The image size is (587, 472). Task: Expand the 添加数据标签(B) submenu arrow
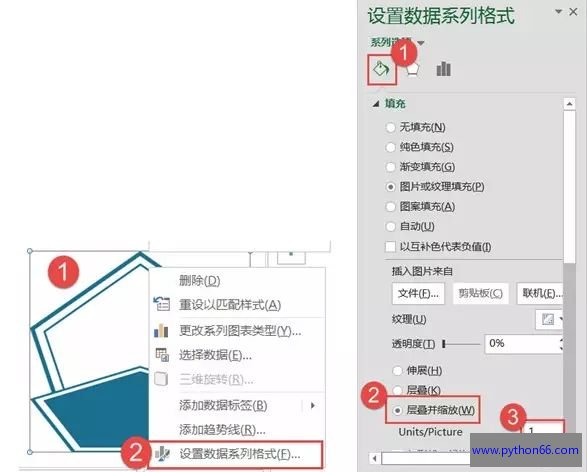click(313, 405)
